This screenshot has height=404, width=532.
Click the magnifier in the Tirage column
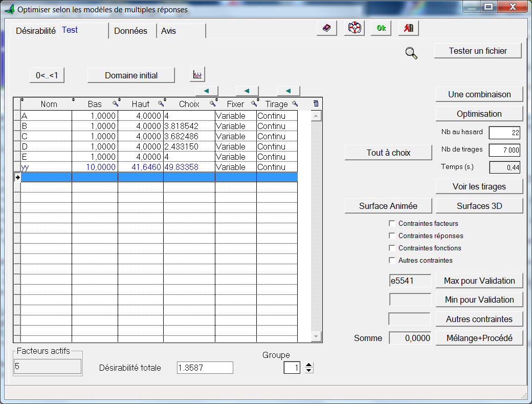click(295, 103)
